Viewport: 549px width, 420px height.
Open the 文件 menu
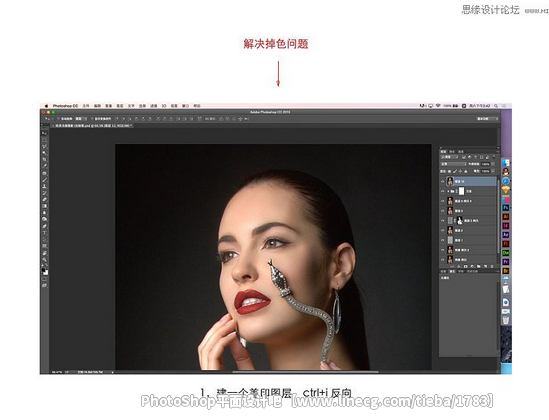[86, 106]
